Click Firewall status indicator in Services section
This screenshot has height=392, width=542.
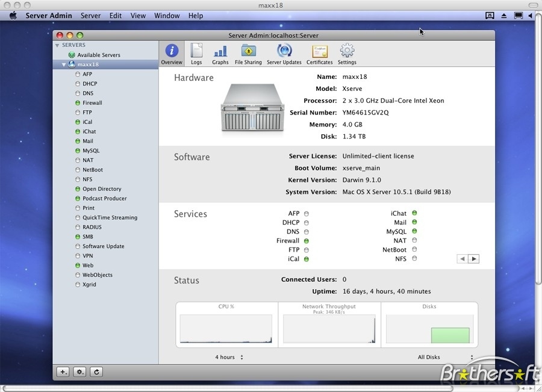point(307,241)
